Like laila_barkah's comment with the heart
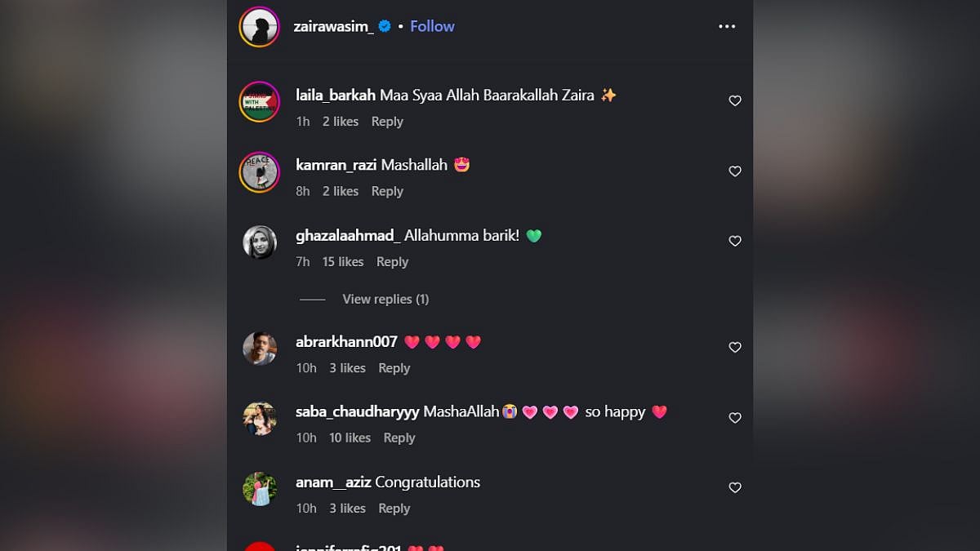Viewport: 980px width, 551px height. (735, 101)
